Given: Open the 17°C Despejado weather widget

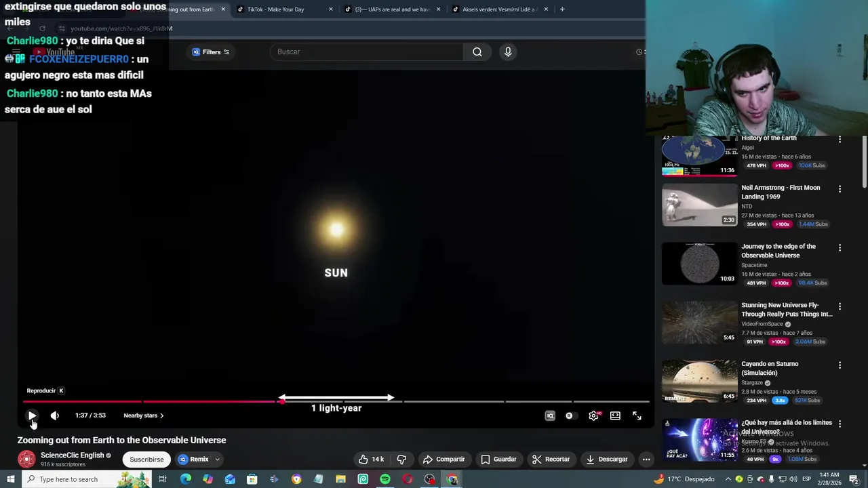Looking at the screenshot, I should 684,479.
